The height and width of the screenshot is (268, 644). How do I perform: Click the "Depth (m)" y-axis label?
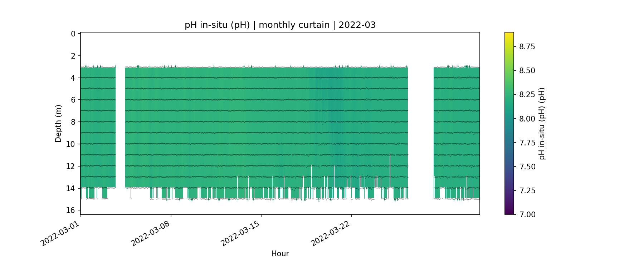[58, 123]
